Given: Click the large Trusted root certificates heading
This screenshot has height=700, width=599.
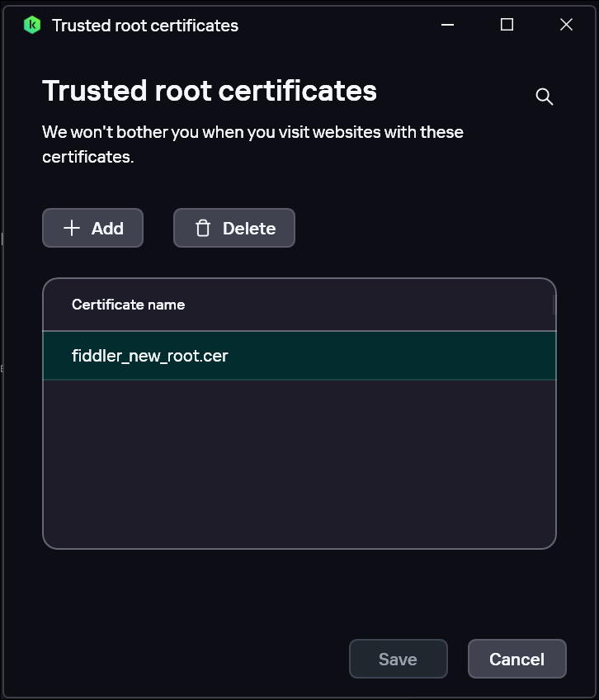Looking at the screenshot, I should pyautogui.click(x=210, y=90).
